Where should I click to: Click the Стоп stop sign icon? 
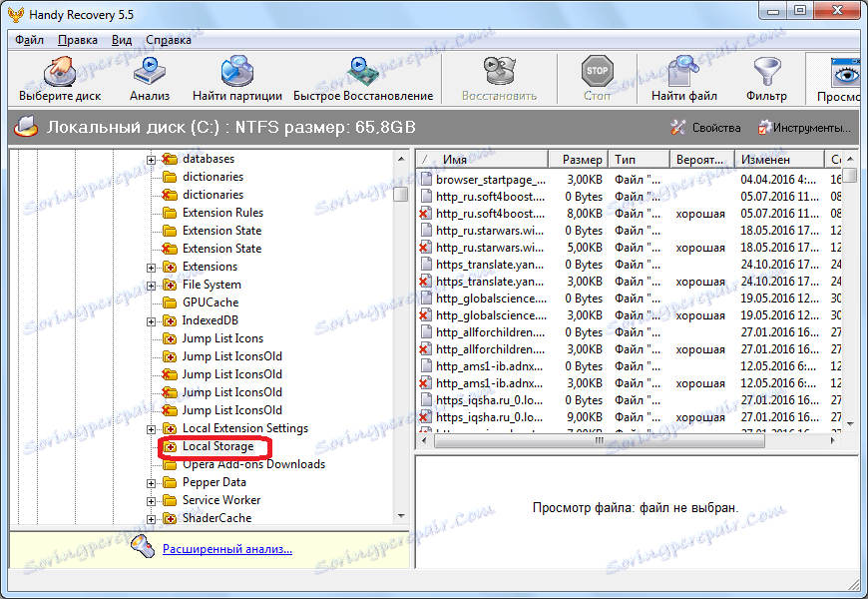(597, 71)
